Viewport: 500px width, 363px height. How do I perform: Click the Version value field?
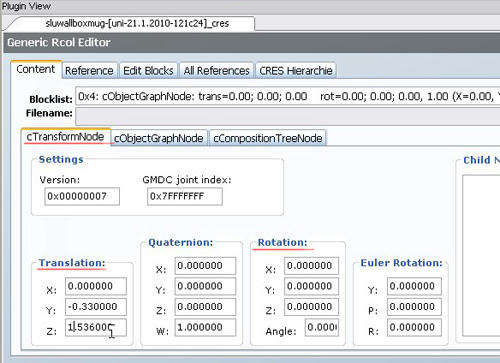point(82,196)
